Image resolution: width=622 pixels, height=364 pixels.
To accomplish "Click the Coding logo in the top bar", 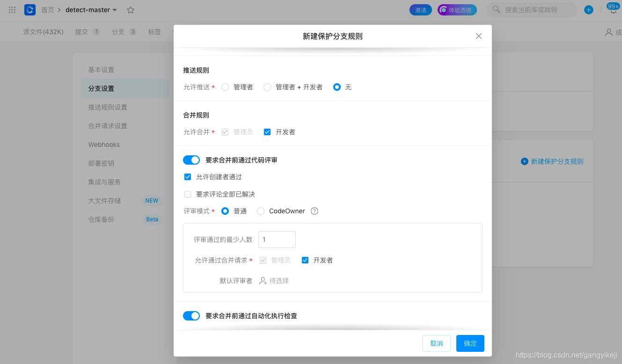I will point(29,10).
